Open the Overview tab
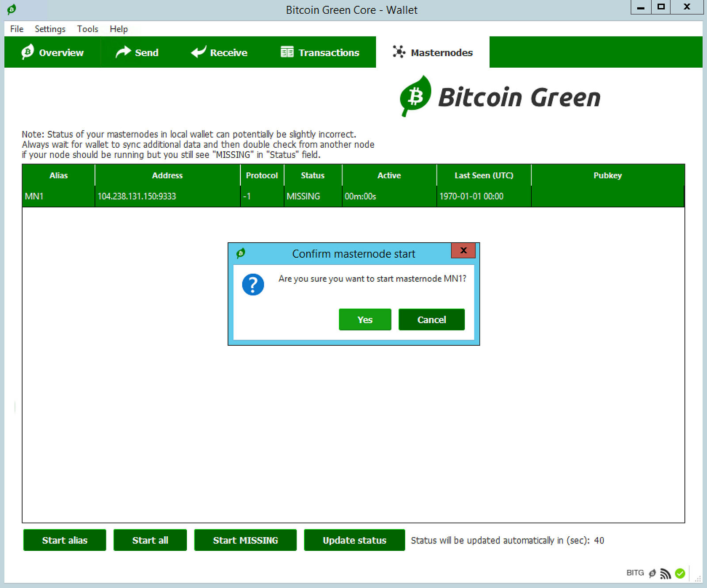Screen dimensions: 707x588 (53, 52)
